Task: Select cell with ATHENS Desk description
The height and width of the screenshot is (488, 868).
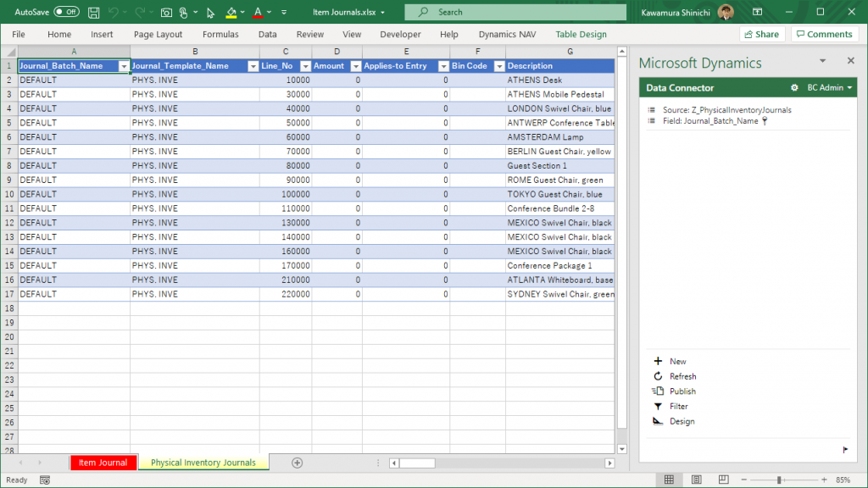Action: [x=559, y=80]
